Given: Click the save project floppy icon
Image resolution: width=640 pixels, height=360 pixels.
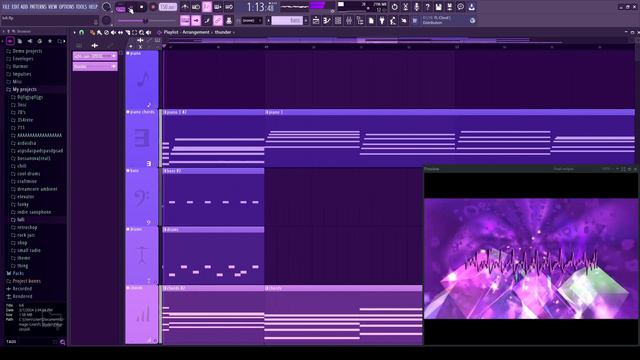Looking at the screenshot, I should [438, 7].
